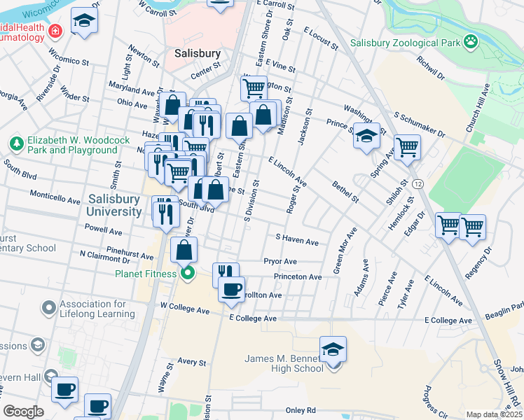
Task: Click the Bethel St street label
Action: pos(345,192)
